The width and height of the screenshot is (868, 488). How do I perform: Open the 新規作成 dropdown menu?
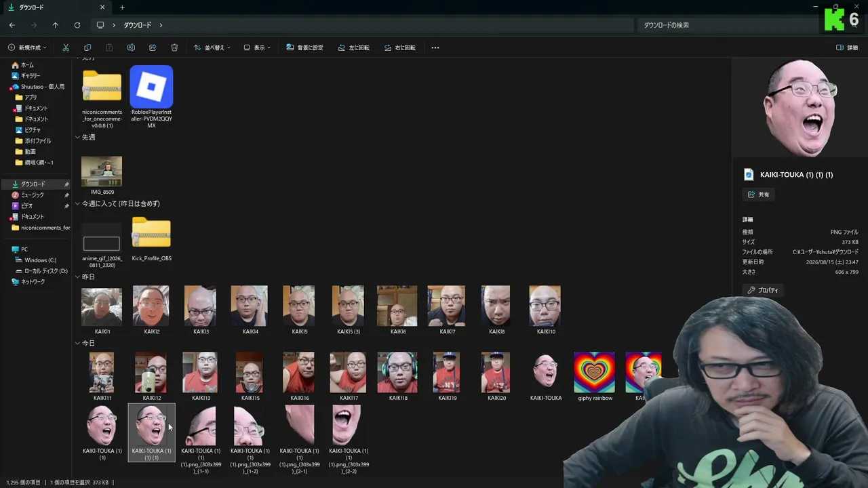27,47
